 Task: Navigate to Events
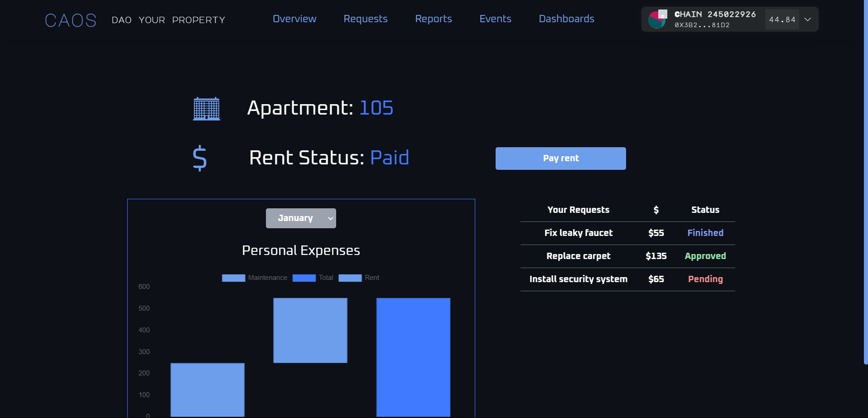(495, 19)
